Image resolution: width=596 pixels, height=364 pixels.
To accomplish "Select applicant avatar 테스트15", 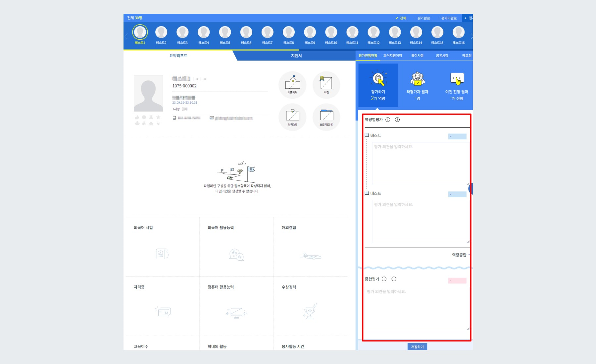I will click(437, 32).
